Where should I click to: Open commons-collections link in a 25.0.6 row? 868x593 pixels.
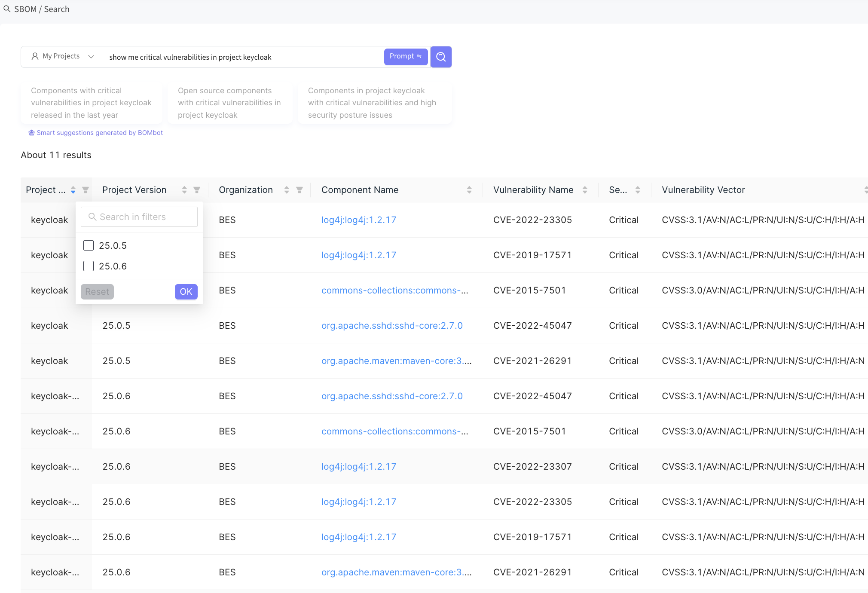click(x=395, y=431)
